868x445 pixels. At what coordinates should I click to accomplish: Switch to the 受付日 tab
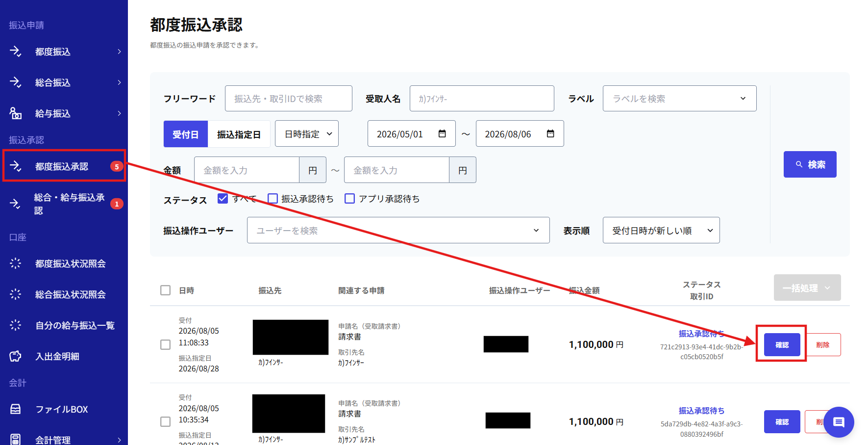[x=186, y=134]
